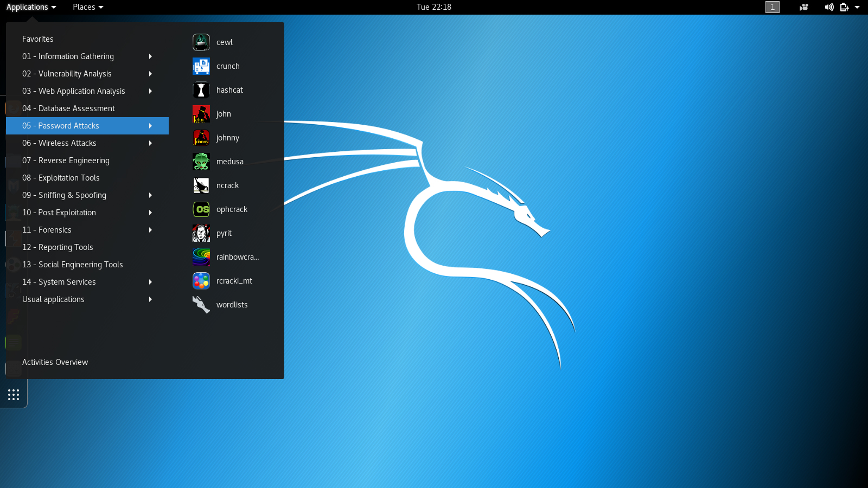Expand the Password Attacks submenu arrow
868x488 pixels.
[x=150, y=126]
